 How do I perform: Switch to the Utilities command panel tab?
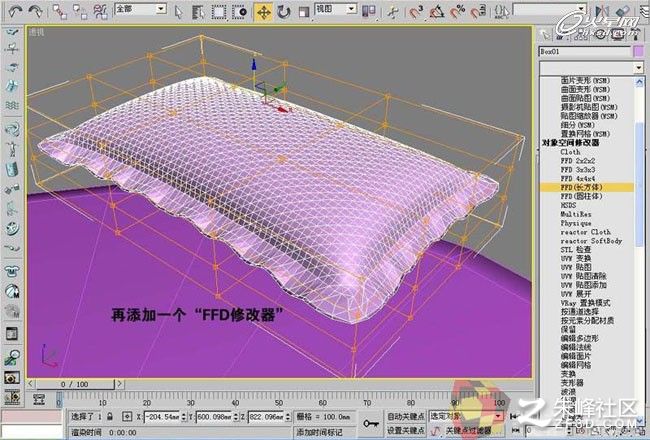point(634,35)
